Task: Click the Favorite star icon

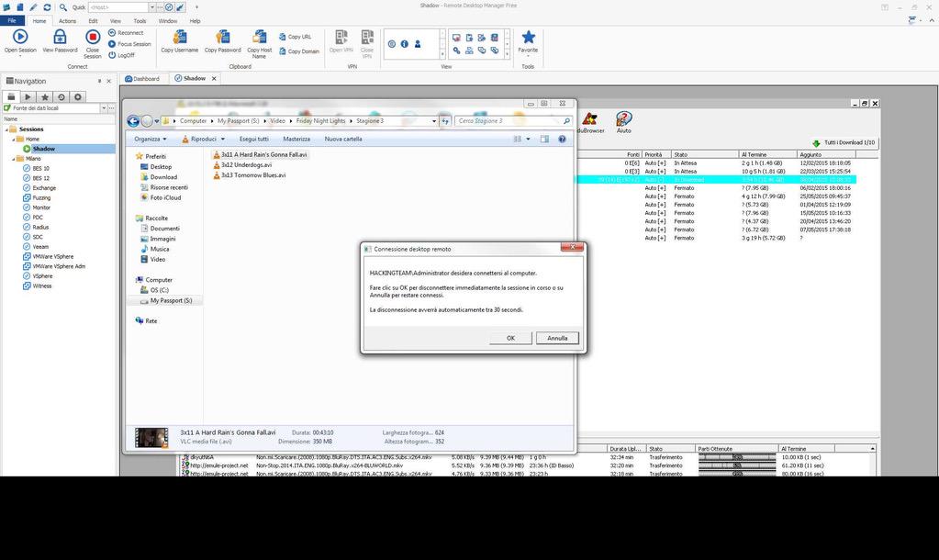Action: pos(528,37)
